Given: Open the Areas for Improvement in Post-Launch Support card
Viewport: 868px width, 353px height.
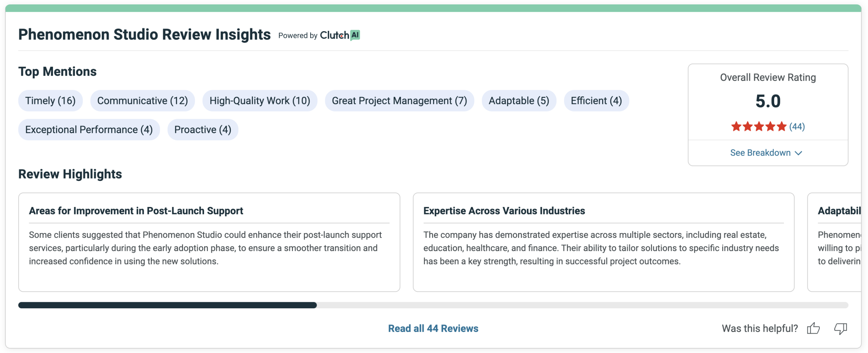Looking at the screenshot, I should [209, 242].
